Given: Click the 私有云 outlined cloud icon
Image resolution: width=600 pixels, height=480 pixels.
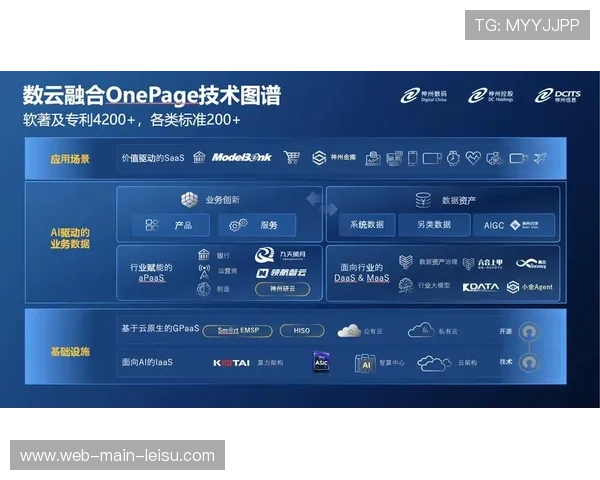Looking at the screenshot, I should coord(421,330).
